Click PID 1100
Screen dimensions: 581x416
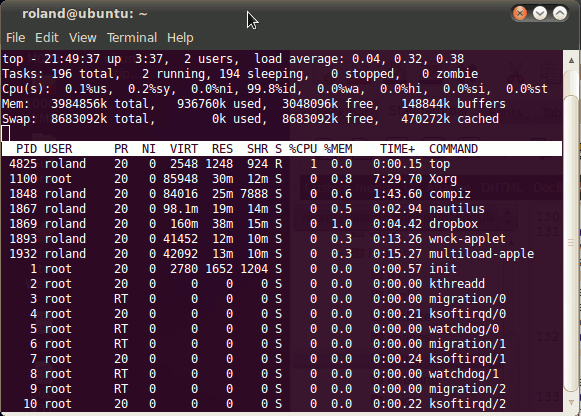pyautogui.click(x=23, y=179)
